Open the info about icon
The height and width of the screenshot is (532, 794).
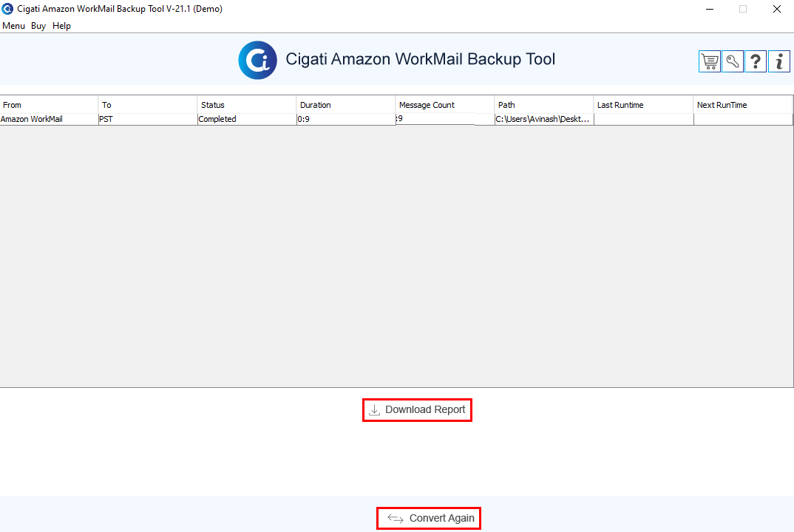pos(778,62)
